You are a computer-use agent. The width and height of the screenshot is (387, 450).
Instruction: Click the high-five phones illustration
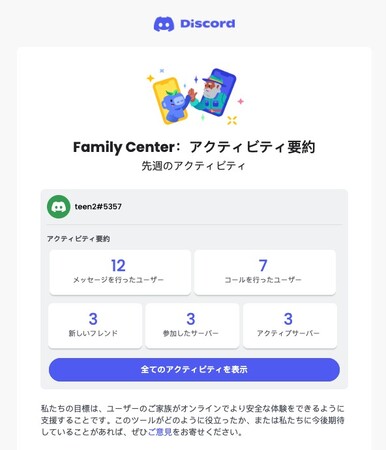195,96
